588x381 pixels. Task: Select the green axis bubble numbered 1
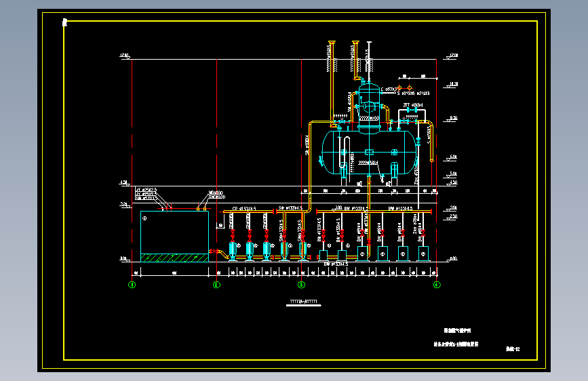(x=132, y=285)
